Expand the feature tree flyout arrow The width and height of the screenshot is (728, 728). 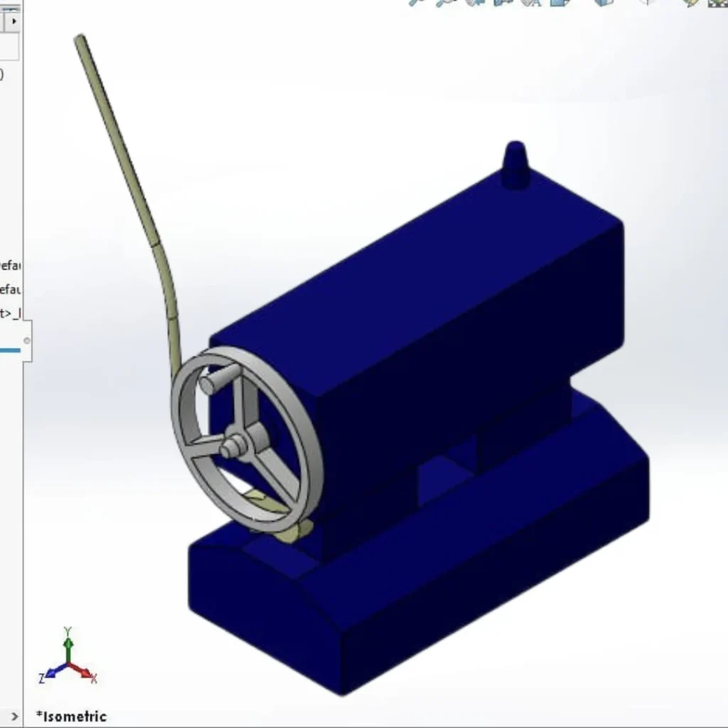pos(14,20)
